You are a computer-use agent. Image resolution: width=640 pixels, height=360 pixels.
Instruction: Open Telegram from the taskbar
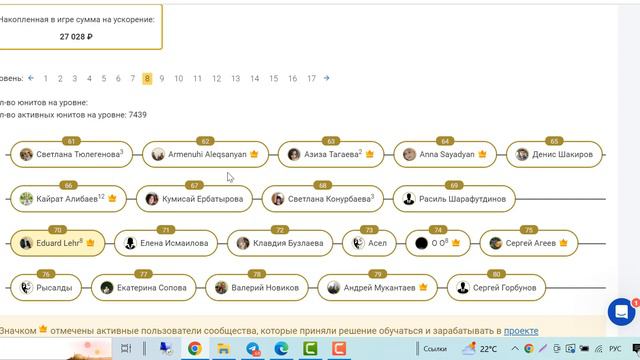[253, 349]
